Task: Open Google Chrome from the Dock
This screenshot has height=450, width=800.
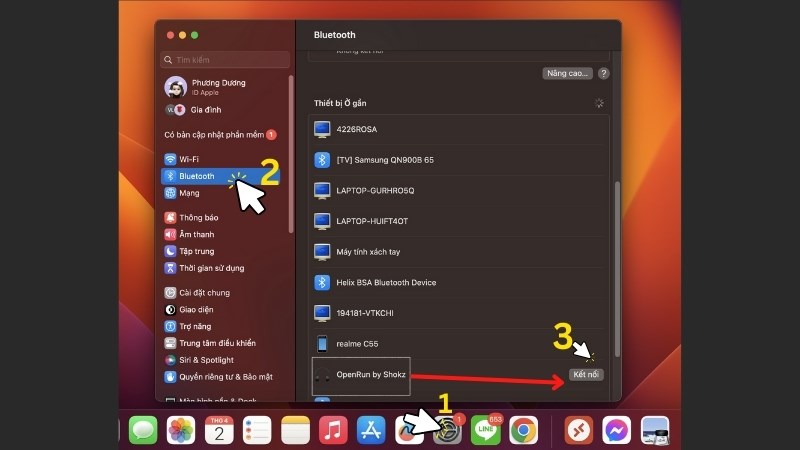Action: 523,430
